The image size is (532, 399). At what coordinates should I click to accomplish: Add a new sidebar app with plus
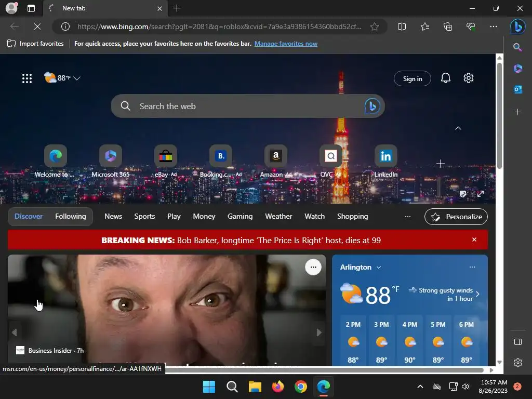(517, 112)
